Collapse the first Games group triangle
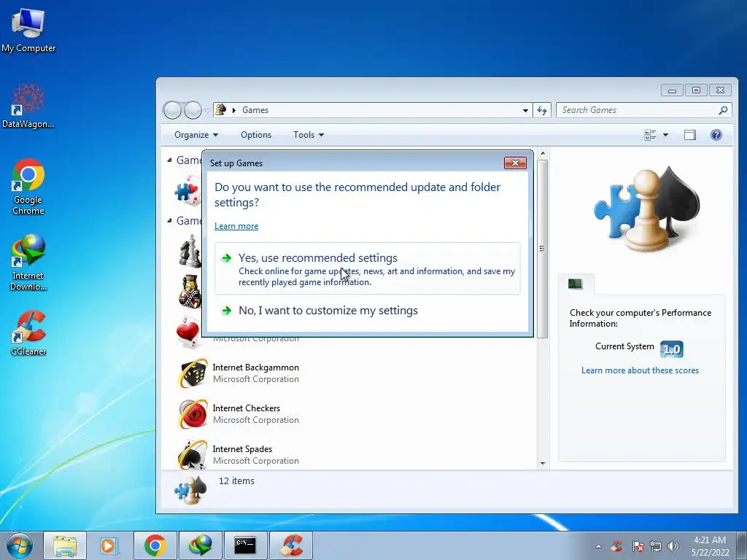The width and height of the screenshot is (747, 560). [x=169, y=160]
